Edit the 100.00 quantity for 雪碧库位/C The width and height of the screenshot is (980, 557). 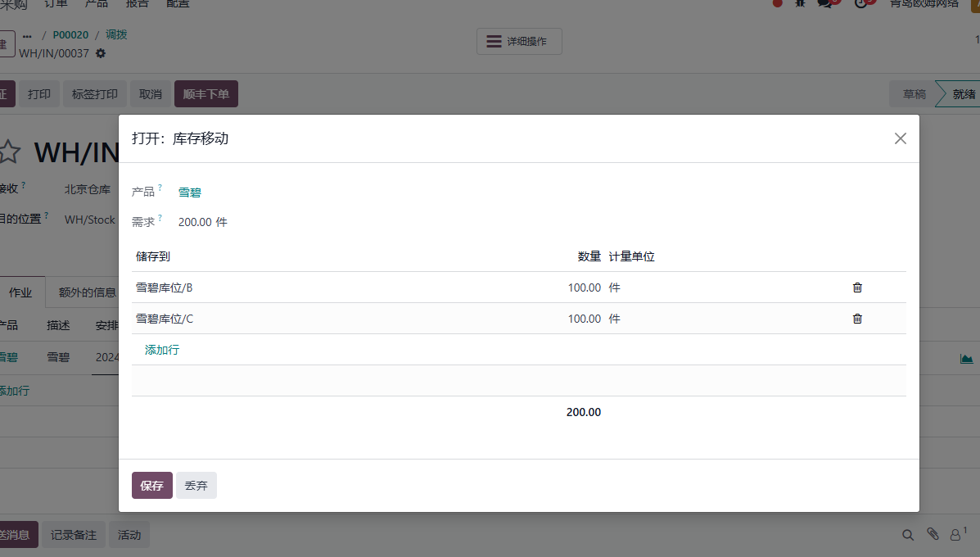[x=584, y=319]
